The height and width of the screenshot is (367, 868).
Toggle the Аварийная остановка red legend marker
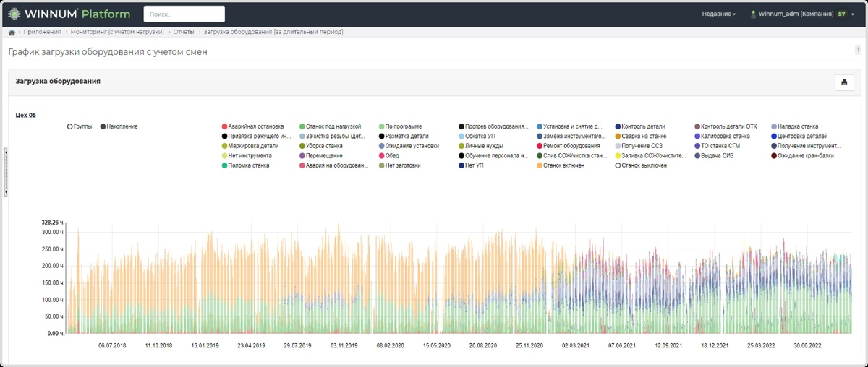(224, 126)
